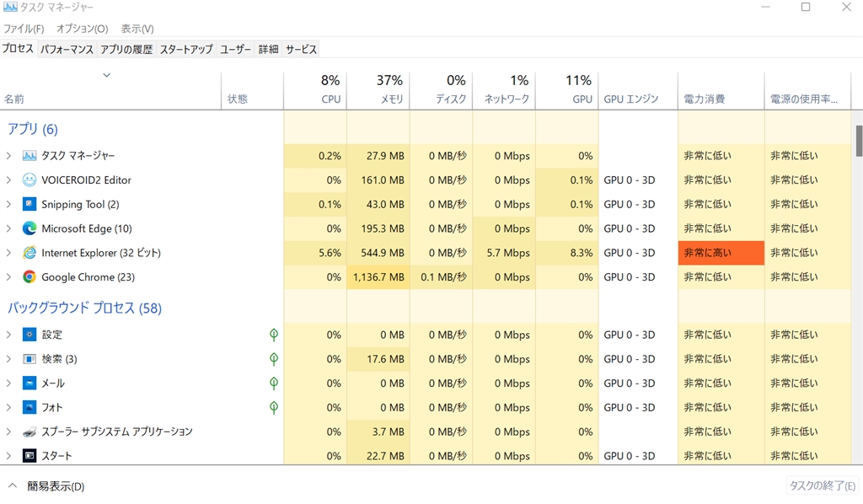The width and height of the screenshot is (863, 504).
Task: Click the Internet Explorer process icon
Action: tap(29, 253)
